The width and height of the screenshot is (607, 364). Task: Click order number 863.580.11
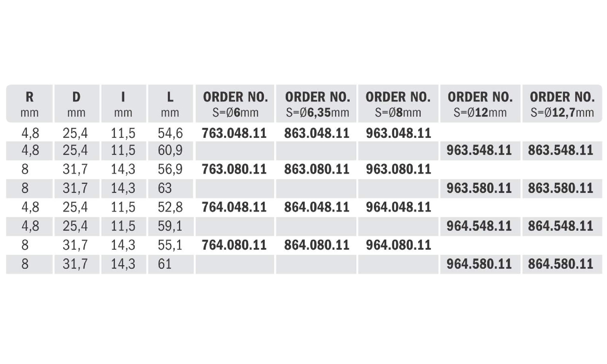point(561,188)
